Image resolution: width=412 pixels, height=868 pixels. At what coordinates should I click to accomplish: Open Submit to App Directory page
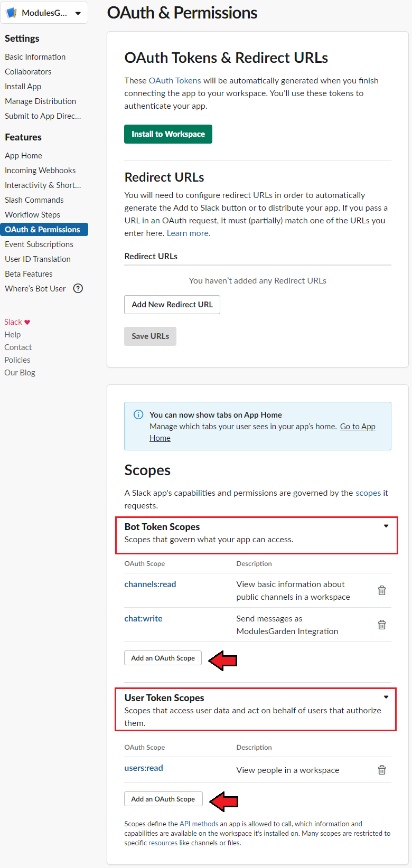[43, 116]
